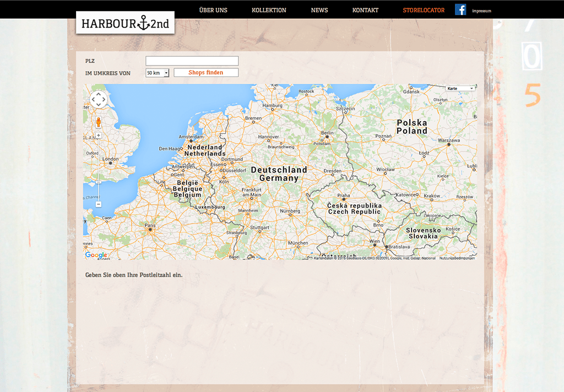Pan the map right with the arrow control

coord(104,100)
